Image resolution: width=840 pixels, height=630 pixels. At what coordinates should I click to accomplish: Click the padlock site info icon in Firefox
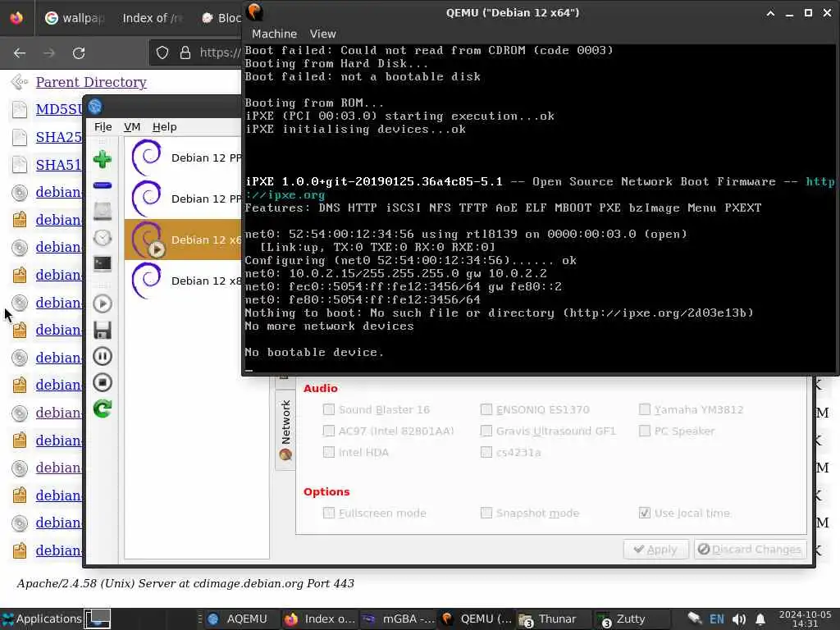185,52
